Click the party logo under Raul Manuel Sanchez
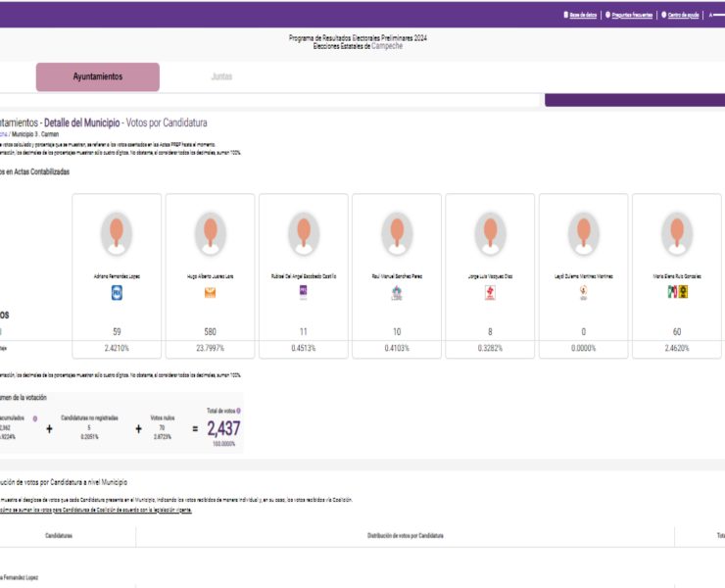 397,293
